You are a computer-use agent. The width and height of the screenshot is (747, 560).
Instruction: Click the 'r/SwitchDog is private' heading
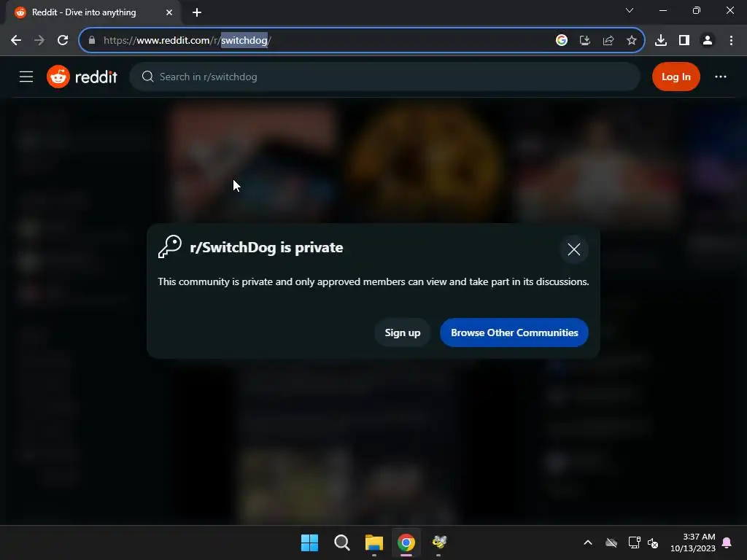[x=266, y=248]
